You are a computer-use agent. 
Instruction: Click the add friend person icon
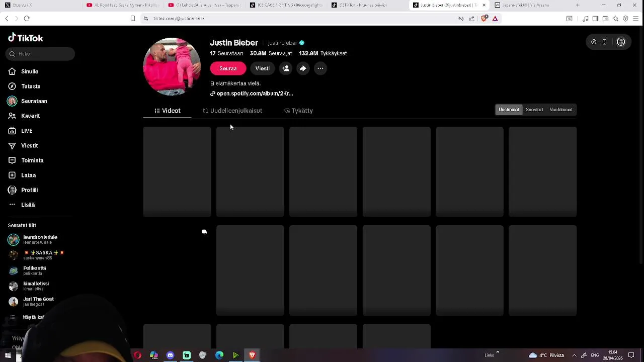tap(286, 68)
